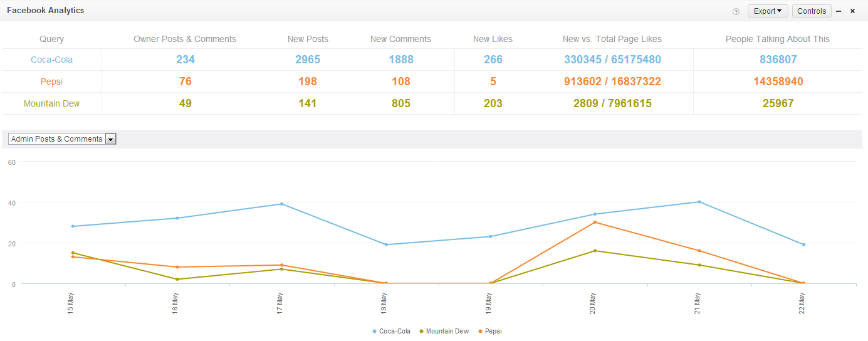The width and height of the screenshot is (868, 341).
Task: Click Pepsi data point on 21 May
Action: (x=699, y=251)
